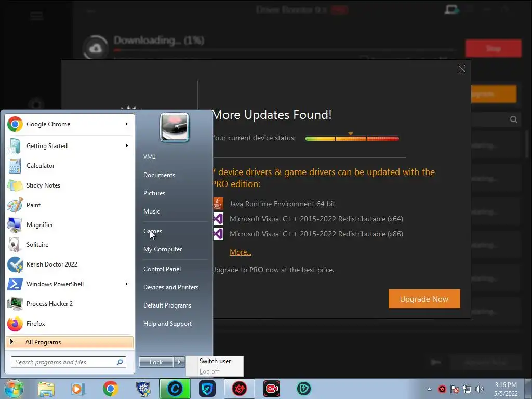Click the search icon in Driver Booster
The width and height of the screenshot is (532, 399).
pos(514,119)
